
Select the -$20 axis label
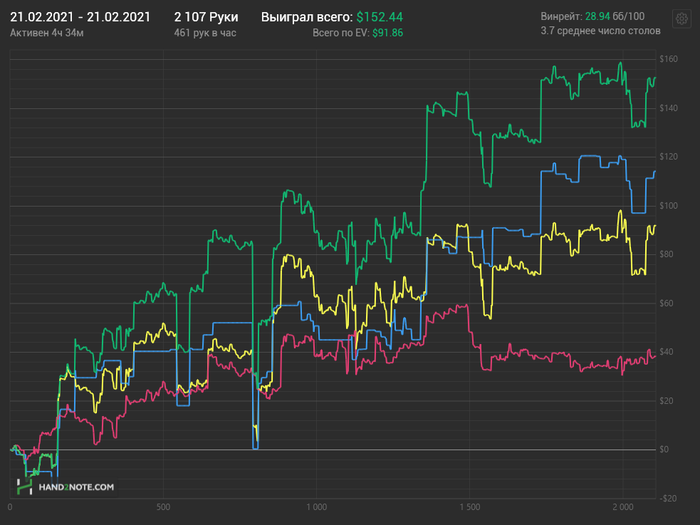tap(668, 499)
